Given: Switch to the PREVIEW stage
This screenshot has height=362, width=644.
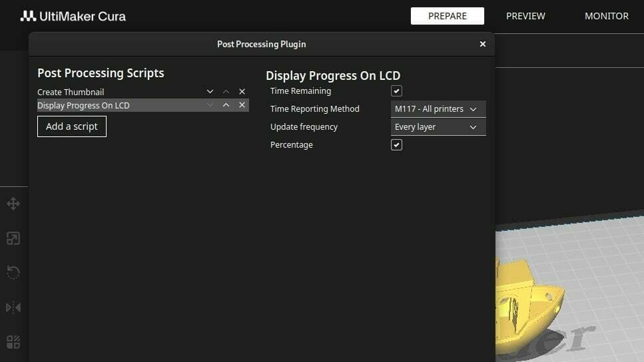Looking at the screenshot, I should (x=525, y=16).
